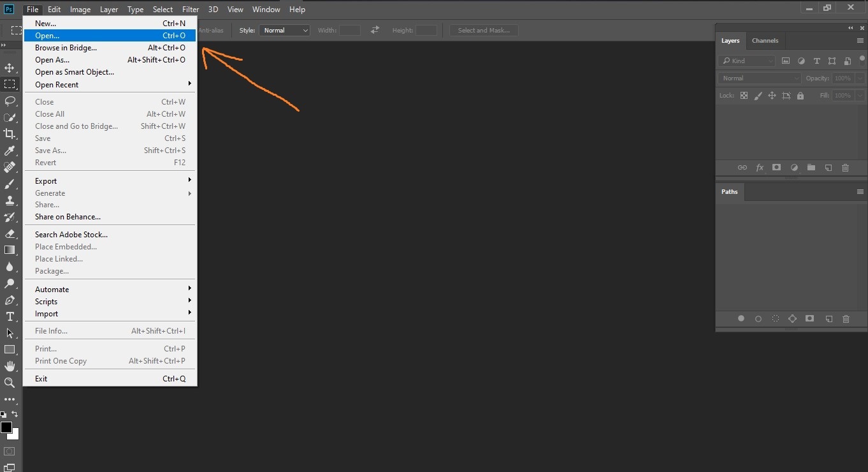Click load path as selection icon
The image size is (868, 472).
(776, 318)
